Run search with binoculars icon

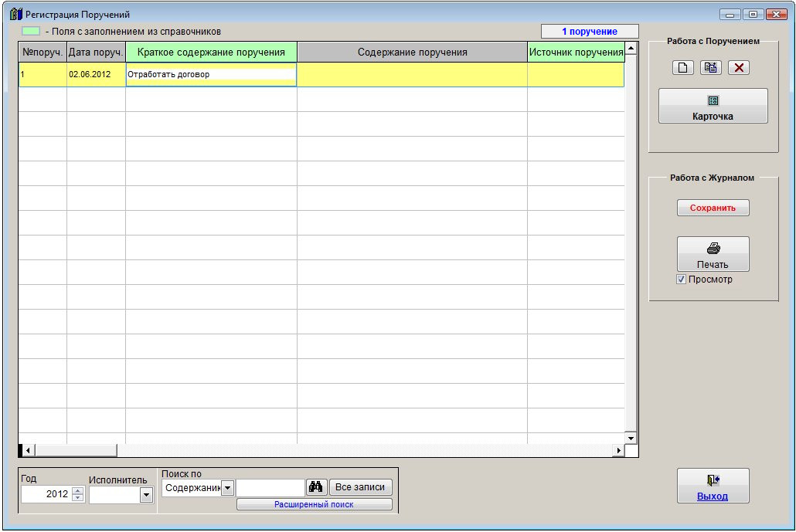point(316,487)
